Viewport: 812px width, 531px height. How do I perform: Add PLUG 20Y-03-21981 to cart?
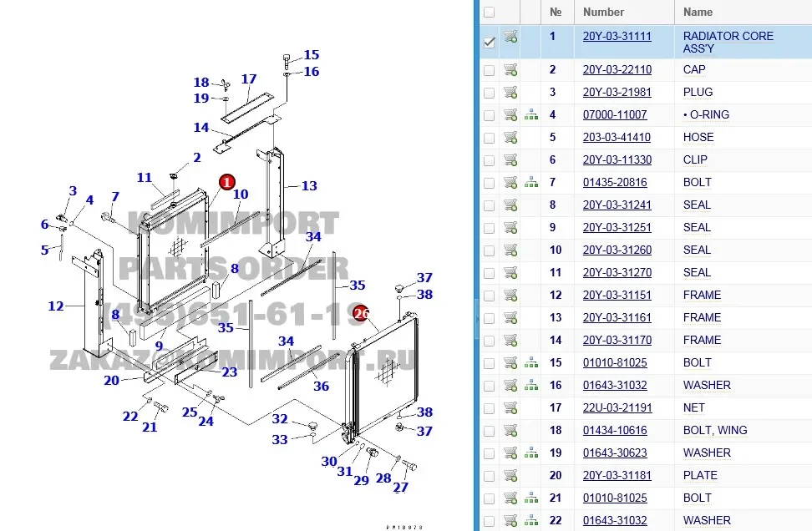[510, 92]
